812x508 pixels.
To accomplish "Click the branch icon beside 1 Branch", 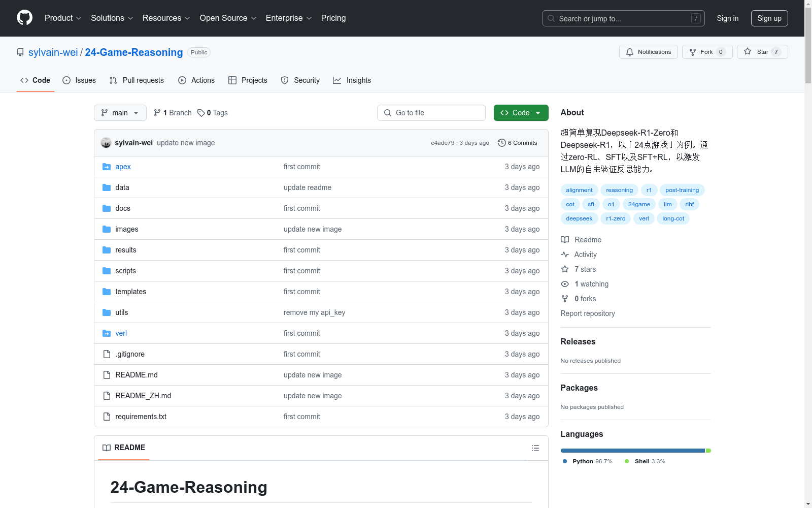I will point(157,113).
